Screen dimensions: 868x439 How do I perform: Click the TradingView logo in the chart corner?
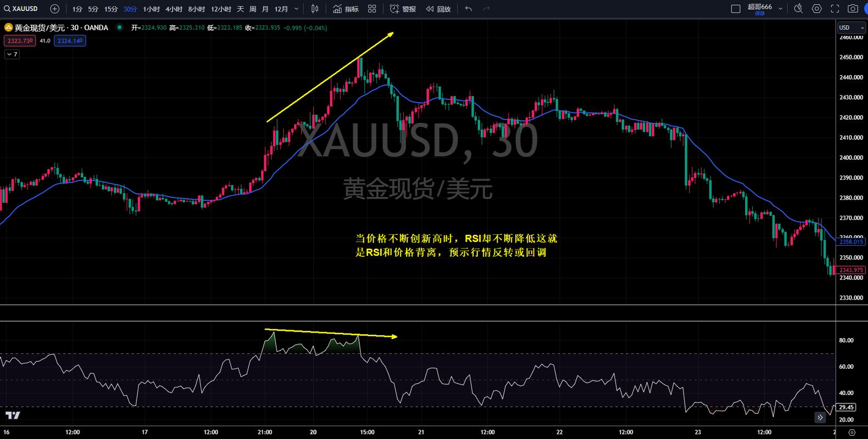pyautogui.click(x=13, y=415)
